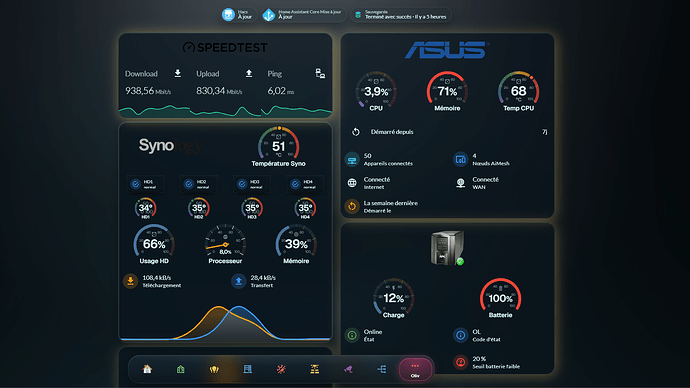
Task: Open the Synology Mémoire 39% gauge
Action: click(x=296, y=245)
